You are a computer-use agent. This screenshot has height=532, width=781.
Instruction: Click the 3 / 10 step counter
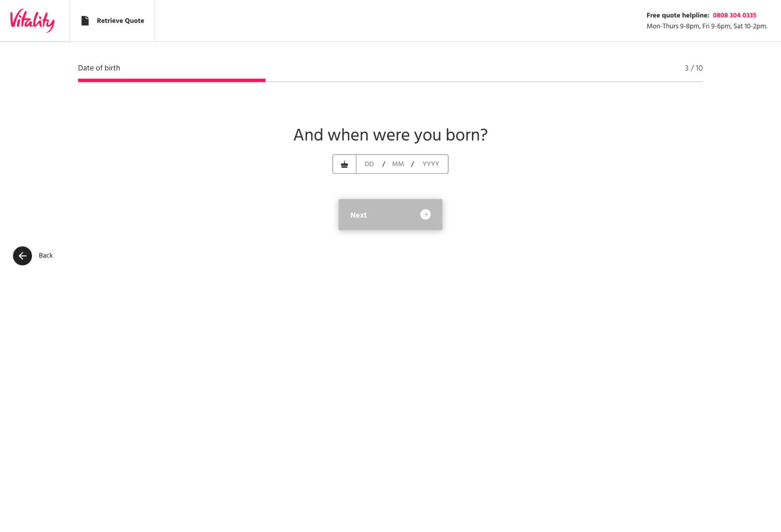693,68
